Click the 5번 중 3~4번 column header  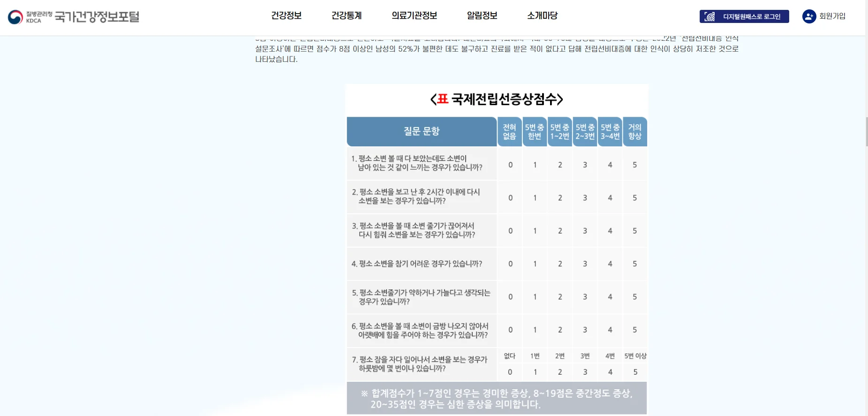point(610,132)
